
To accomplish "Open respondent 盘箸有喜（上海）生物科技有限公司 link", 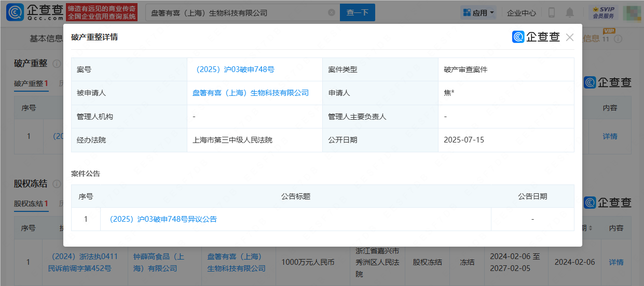I will (251, 93).
